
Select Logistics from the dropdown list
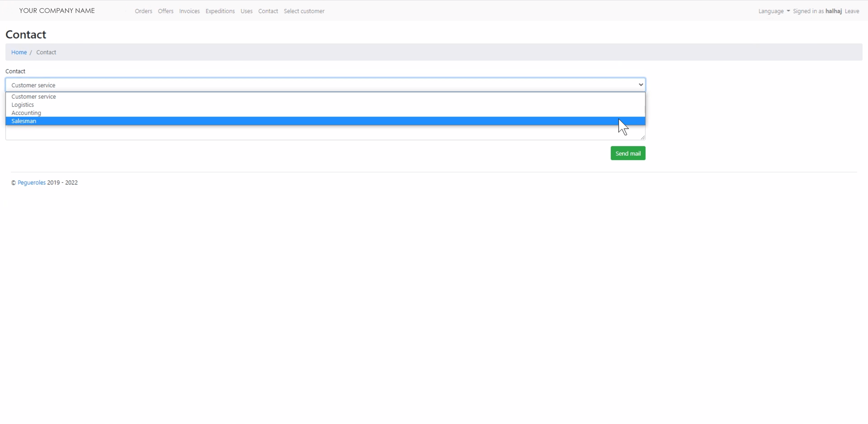coord(23,105)
